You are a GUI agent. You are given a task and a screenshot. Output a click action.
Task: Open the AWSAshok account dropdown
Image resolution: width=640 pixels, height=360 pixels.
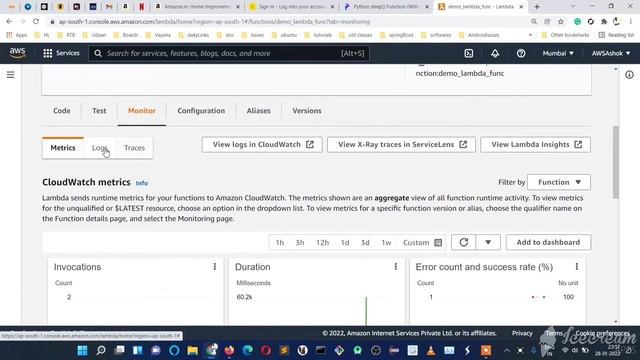pos(611,53)
